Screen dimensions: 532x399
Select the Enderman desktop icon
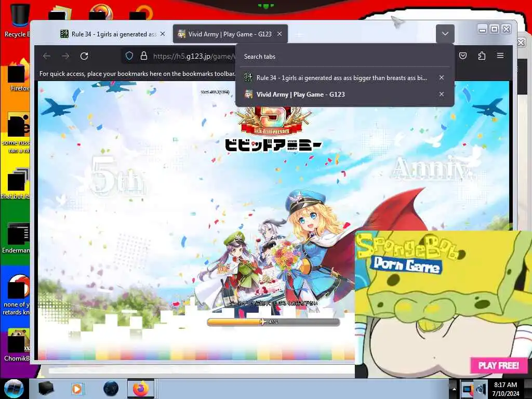pos(16,237)
